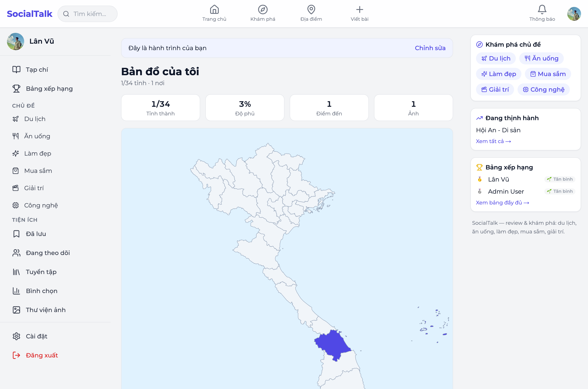588x389 pixels.
Task: Select the Ăn uống topic chip
Action: click(x=541, y=58)
